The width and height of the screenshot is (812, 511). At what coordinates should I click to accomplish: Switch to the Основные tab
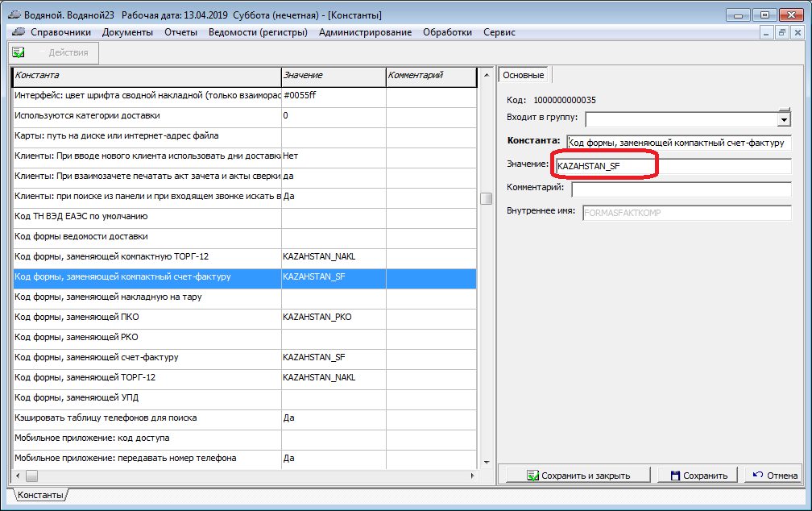pyautogui.click(x=523, y=75)
